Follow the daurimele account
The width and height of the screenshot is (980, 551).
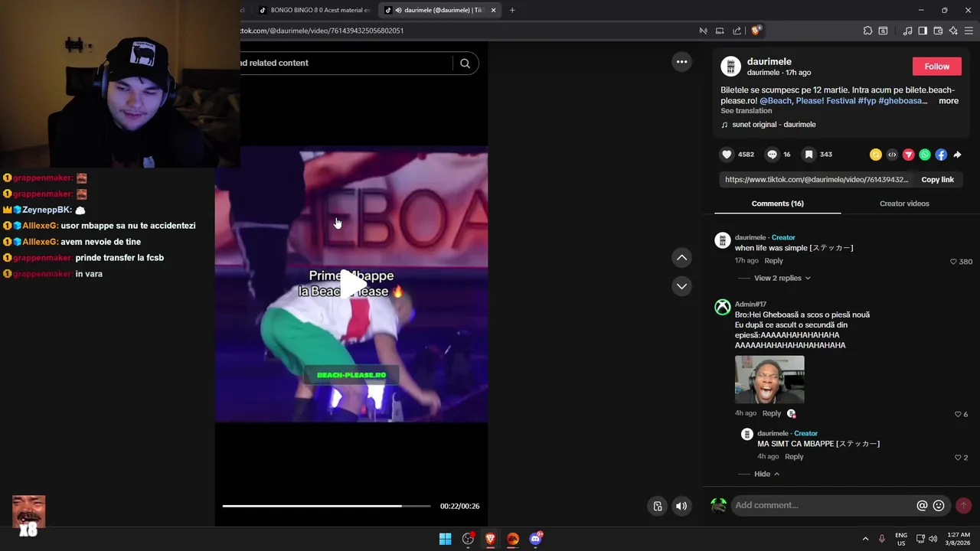click(936, 67)
